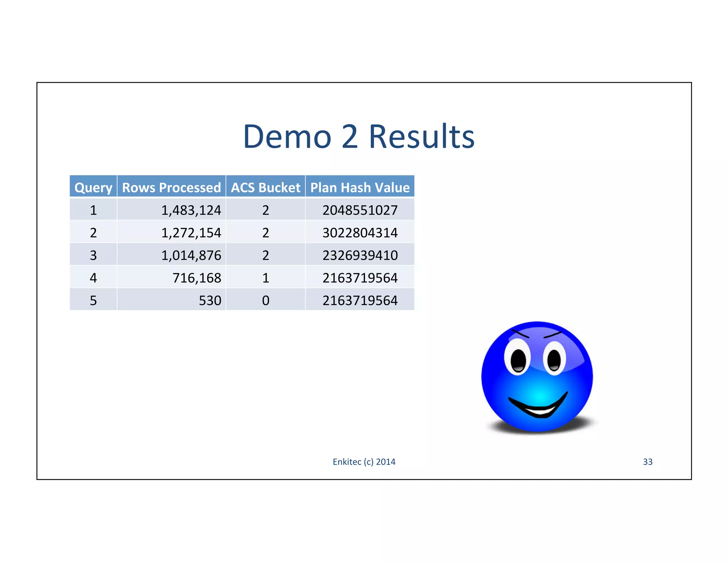Image resolution: width=728 pixels, height=562 pixels.
Task: Select the rows value '1,483,124'
Action: [191, 210]
